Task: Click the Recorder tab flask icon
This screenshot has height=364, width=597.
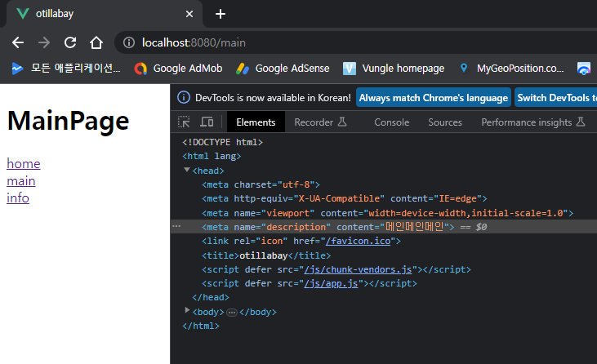Action: point(342,122)
